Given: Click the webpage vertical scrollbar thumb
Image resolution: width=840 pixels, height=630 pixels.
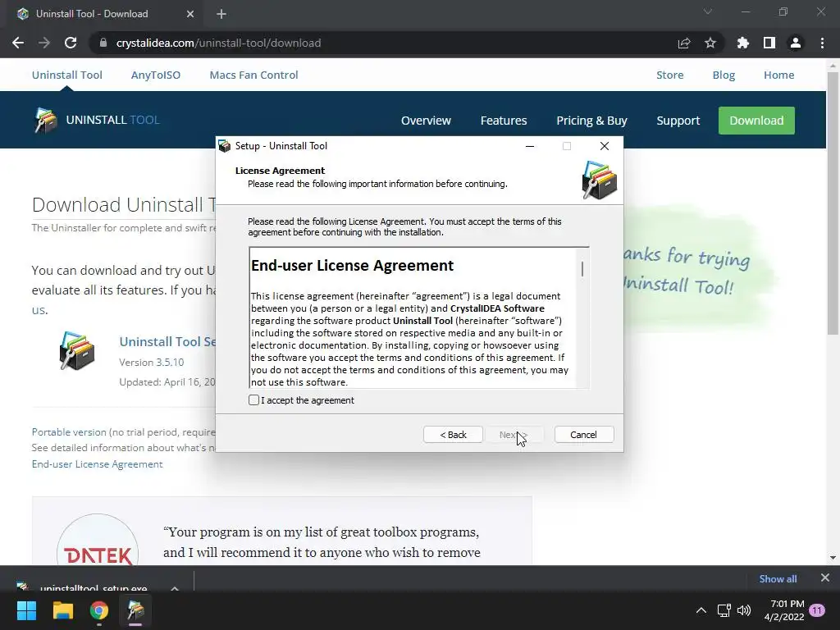Looking at the screenshot, I should (x=833, y=203).
